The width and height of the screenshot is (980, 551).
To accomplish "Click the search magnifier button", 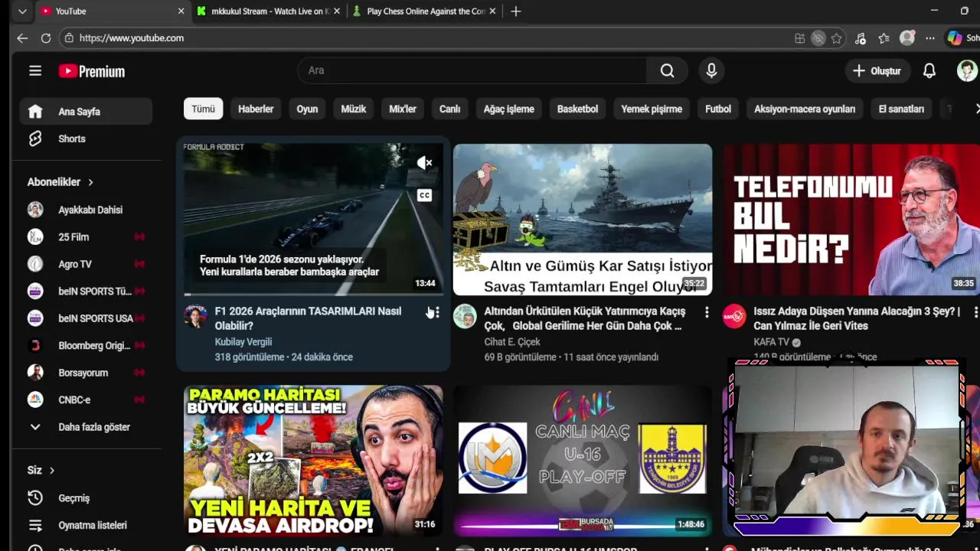I will tap(667, 70).
